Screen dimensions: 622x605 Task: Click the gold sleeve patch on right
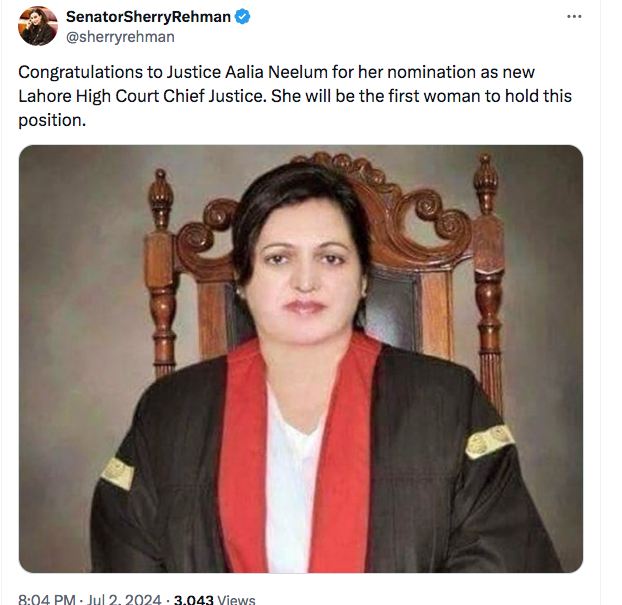point(489,440)
